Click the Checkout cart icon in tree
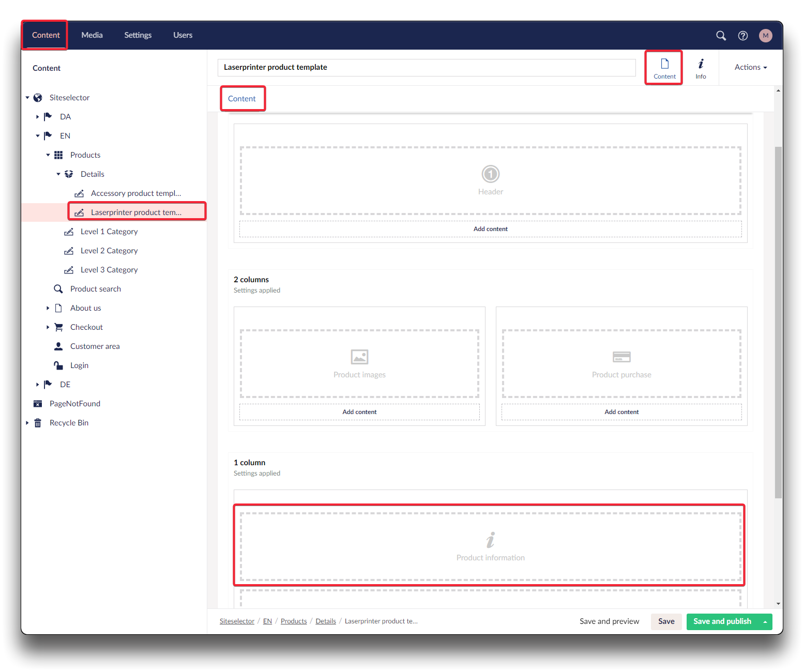Viewport: 804px width, 672px height. pyautogui.click(x=59, y=327)
